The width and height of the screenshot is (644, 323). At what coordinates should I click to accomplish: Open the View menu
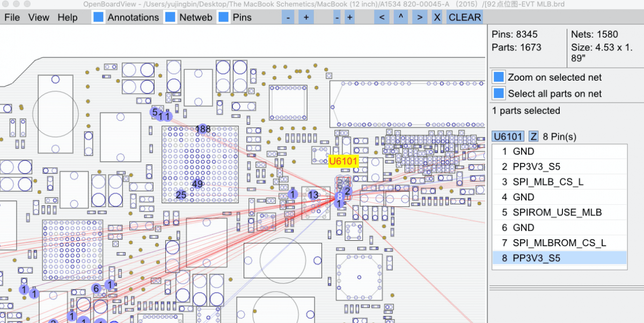39,17
